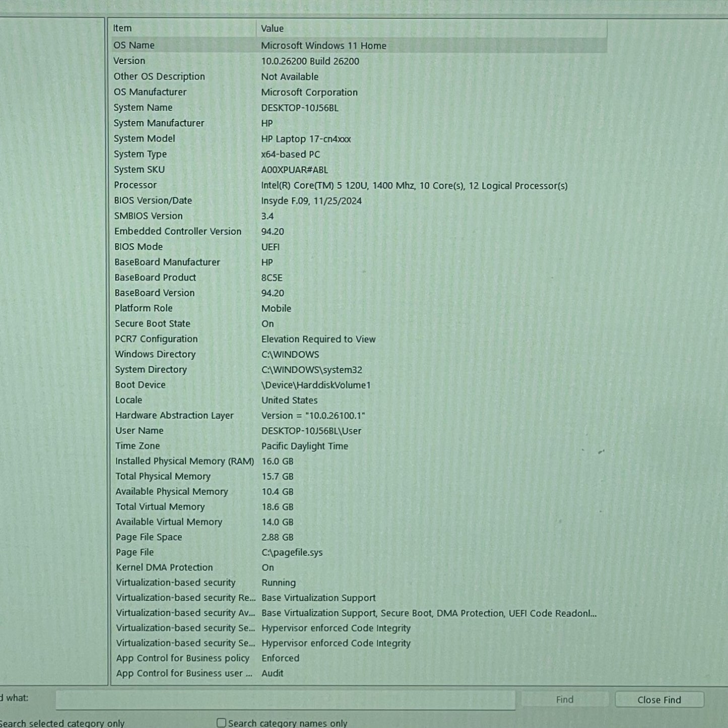Screen dimensions: 728x728
Task: Select the Platform Role row label
Action: pyautogui.click(x=144, y=308)
